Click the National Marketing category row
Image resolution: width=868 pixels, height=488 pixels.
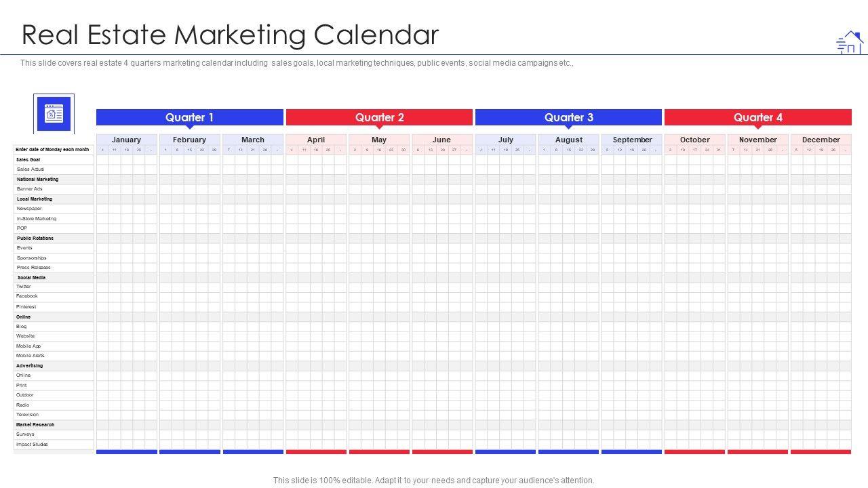(37, 180)
